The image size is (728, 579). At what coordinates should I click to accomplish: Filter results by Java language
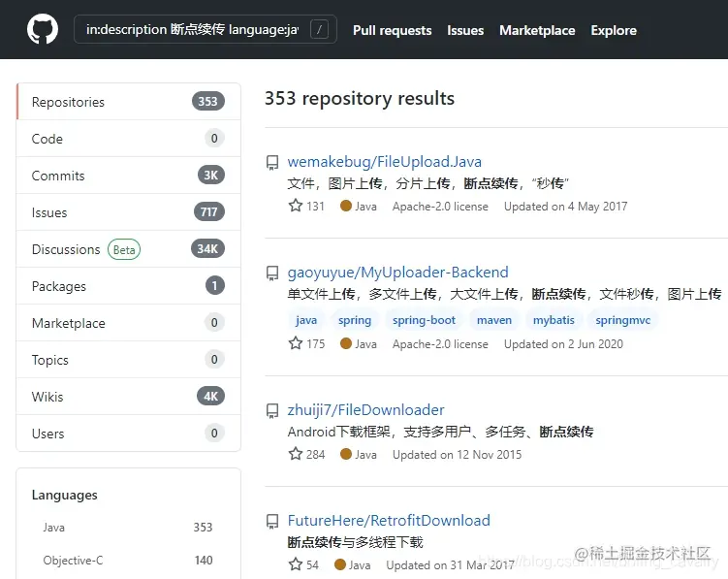tap(128, 528)
